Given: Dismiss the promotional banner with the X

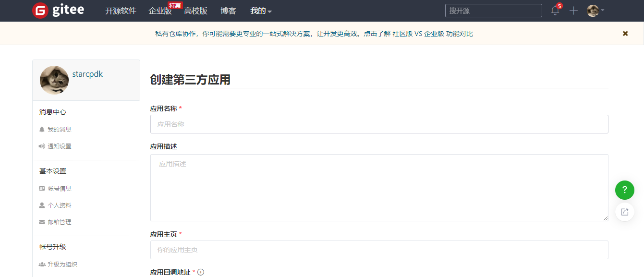Looking at the screenshot, I should (x=625, y=34).
